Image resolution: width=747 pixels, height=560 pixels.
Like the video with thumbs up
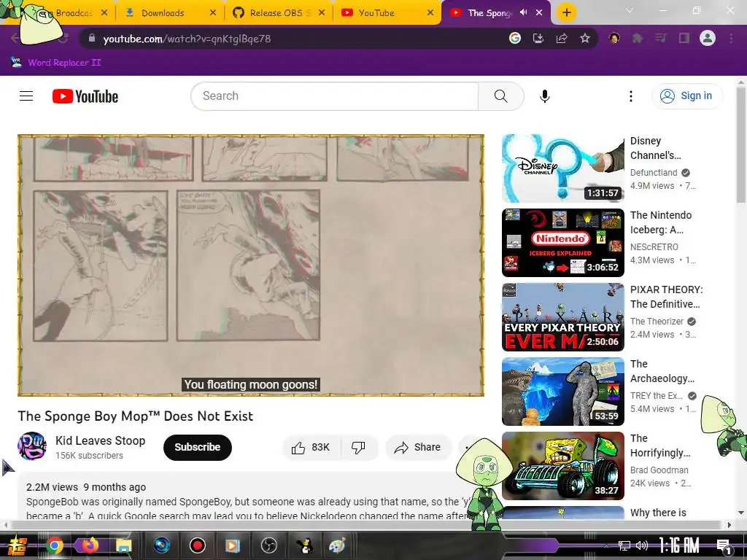click(x=311, y=447)
